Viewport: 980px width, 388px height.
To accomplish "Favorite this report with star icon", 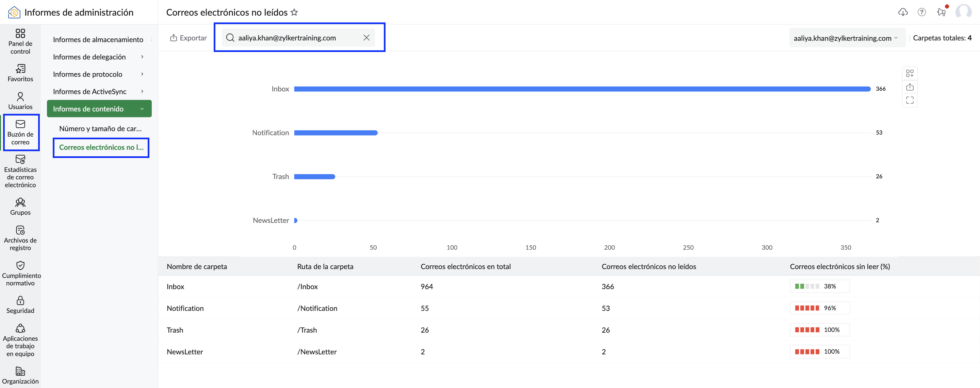I will click(x=294, y=12).
